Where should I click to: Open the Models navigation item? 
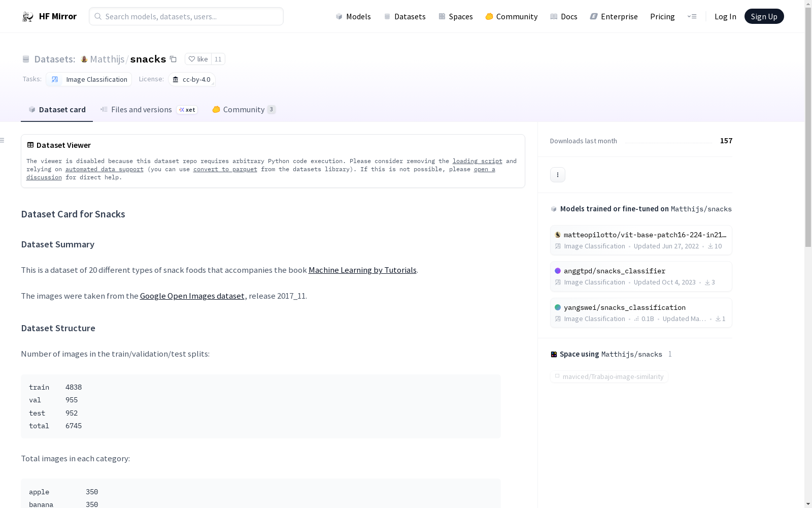(x=353, y=16)
